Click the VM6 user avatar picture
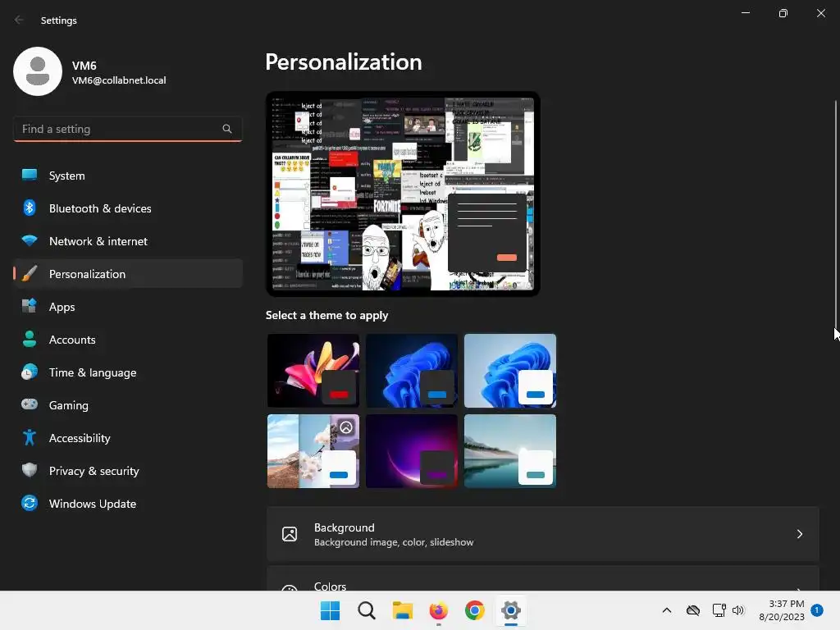Viewport: 840px width, 630px height. [x=38, y=71]
